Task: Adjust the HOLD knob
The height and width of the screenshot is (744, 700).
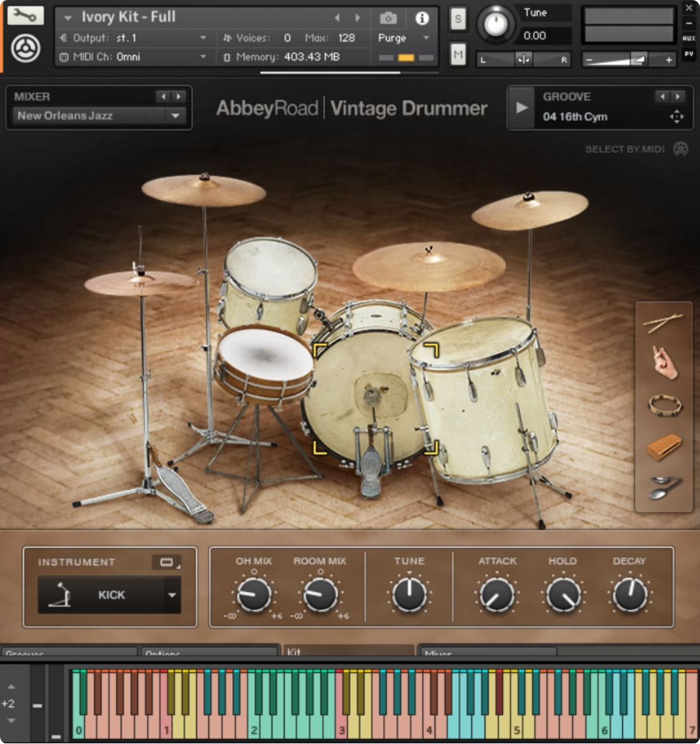Action: click(564, 594)
